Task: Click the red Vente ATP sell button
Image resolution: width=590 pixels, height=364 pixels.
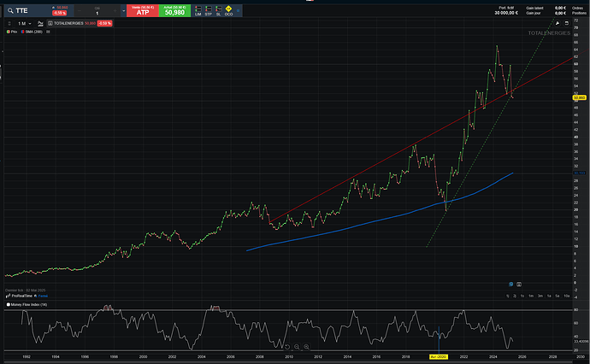Action: tap(143, 10)
